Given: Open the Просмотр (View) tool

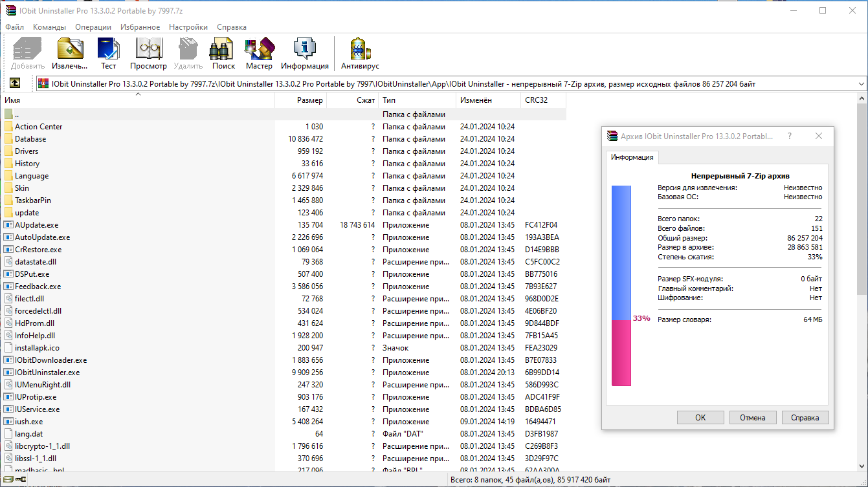Looking at the screenshot, I should (x=148, y=52).
